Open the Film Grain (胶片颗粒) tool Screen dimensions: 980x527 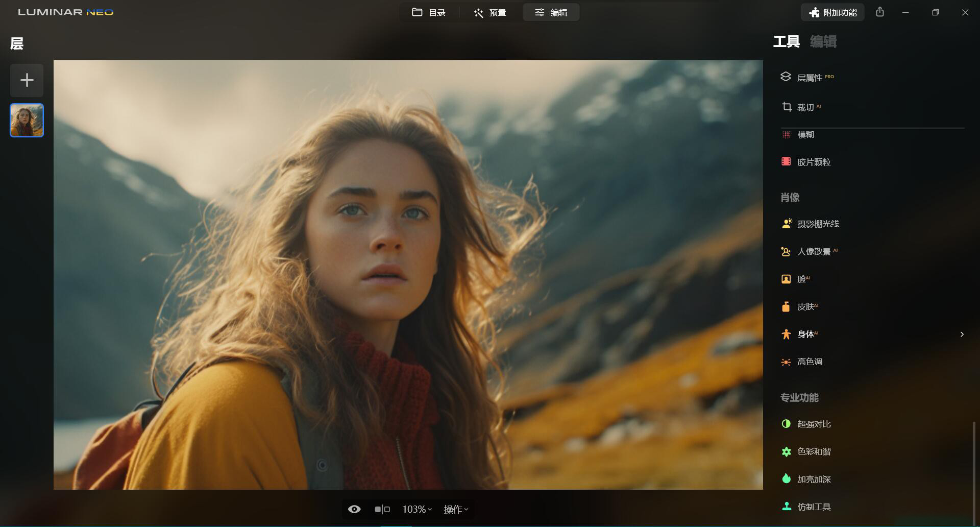pyautogui.click(x=813, y=162)
